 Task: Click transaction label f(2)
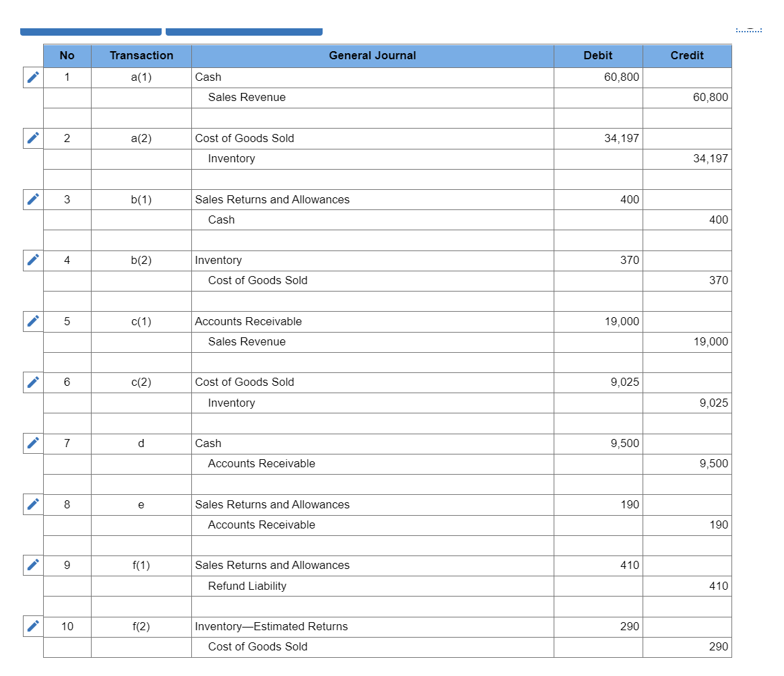point(141,626)
